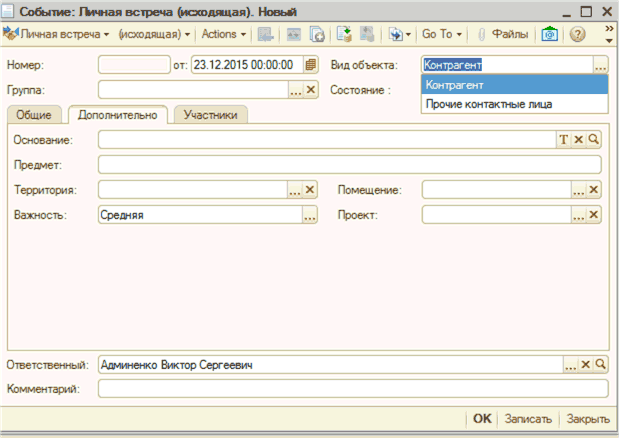
Task: Choose Контрагент option in dropdown list
Action: tap(453, 85)
